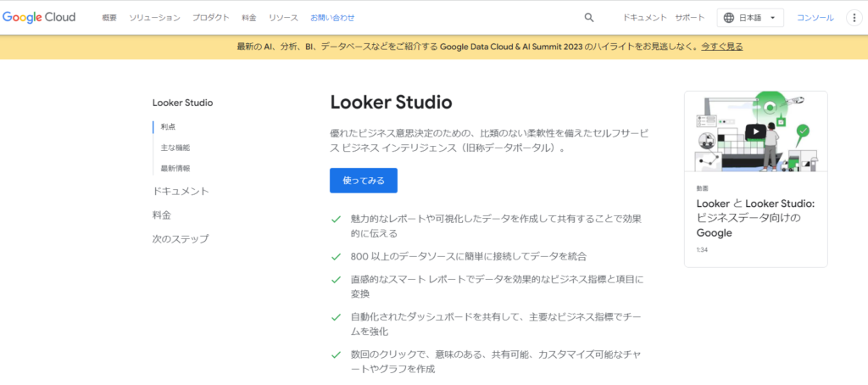868x385 pixels.
Task: Open the リソース menu
Action: pyautogui.click(x=283, y=18)
